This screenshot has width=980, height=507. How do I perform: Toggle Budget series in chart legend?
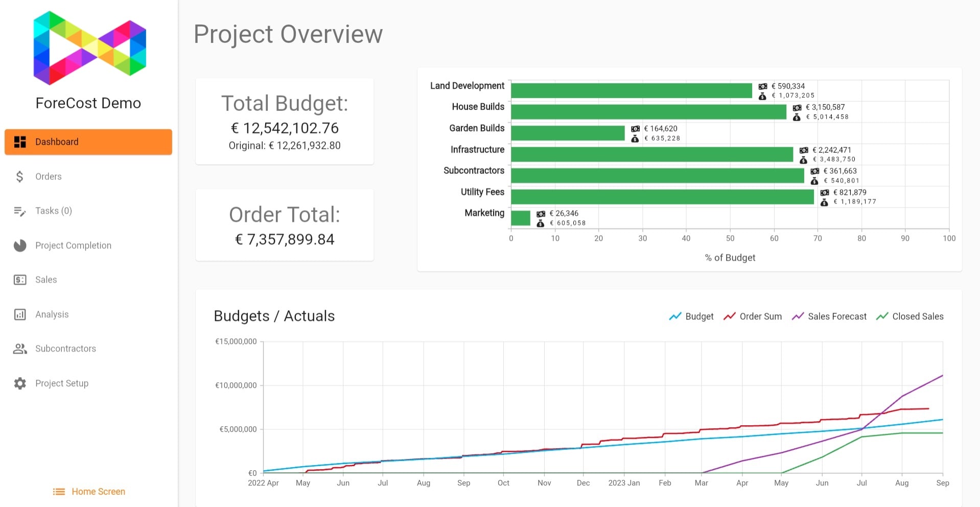tap(691, 317)
